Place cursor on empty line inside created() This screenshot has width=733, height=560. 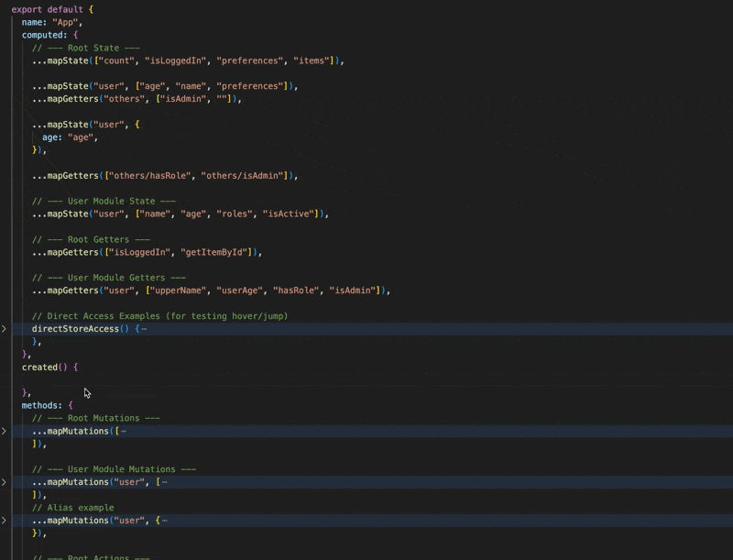click(x=372, y=380)
